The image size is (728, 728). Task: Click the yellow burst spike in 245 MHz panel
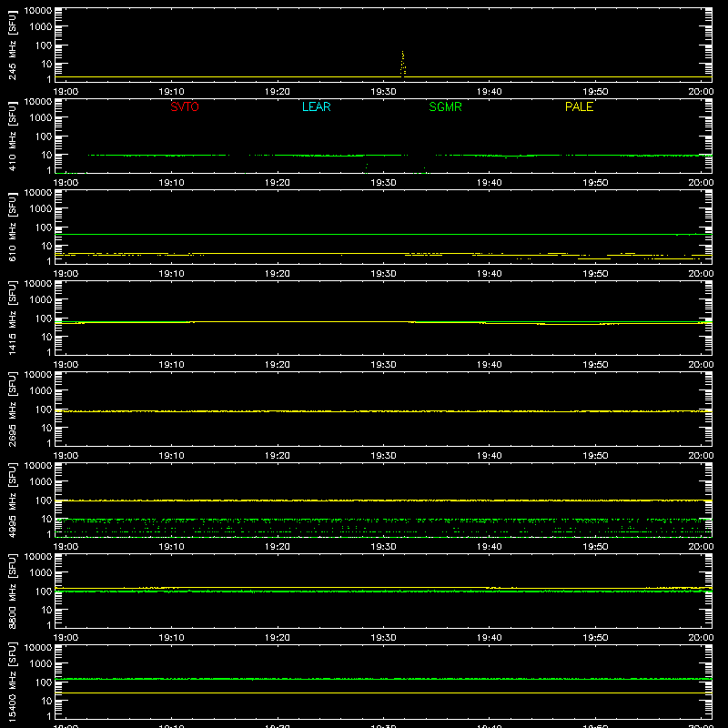(403, 64)
